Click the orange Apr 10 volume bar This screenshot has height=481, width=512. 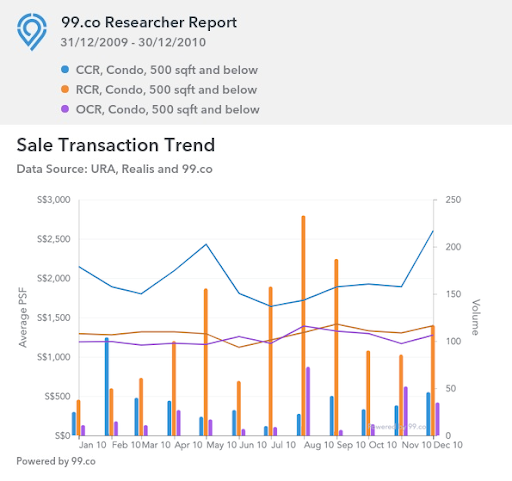click(x=174, y=388)
